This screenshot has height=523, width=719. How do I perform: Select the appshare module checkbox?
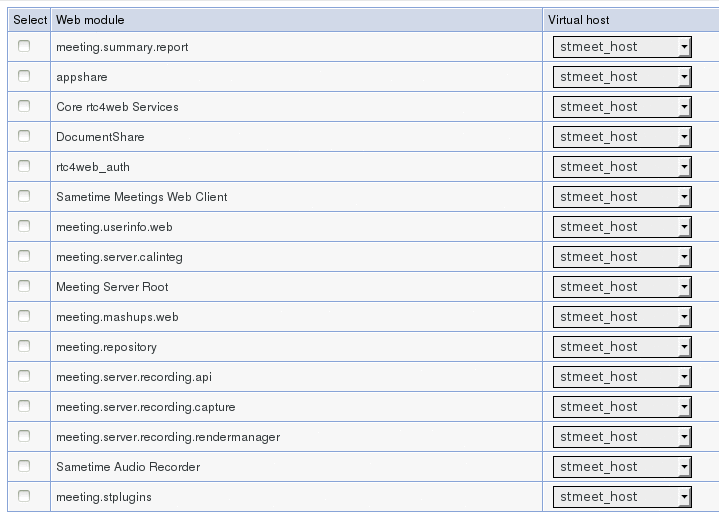pyautogui.click(x=24, y=76)
